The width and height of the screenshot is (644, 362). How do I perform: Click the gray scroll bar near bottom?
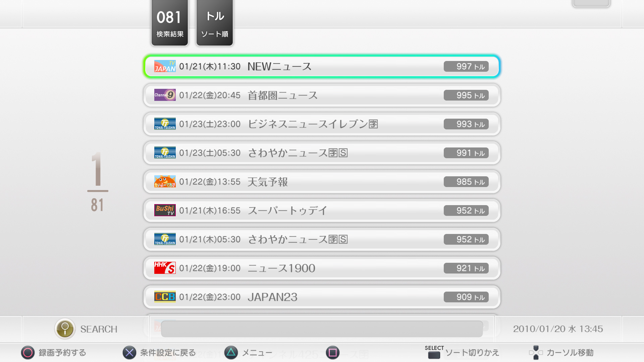322,329
